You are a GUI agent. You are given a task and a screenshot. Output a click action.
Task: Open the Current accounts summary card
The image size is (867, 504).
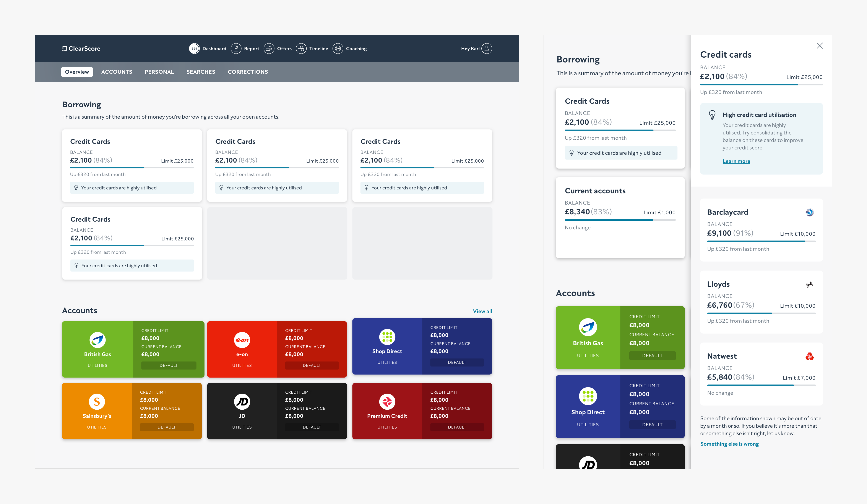coord(620,217)
